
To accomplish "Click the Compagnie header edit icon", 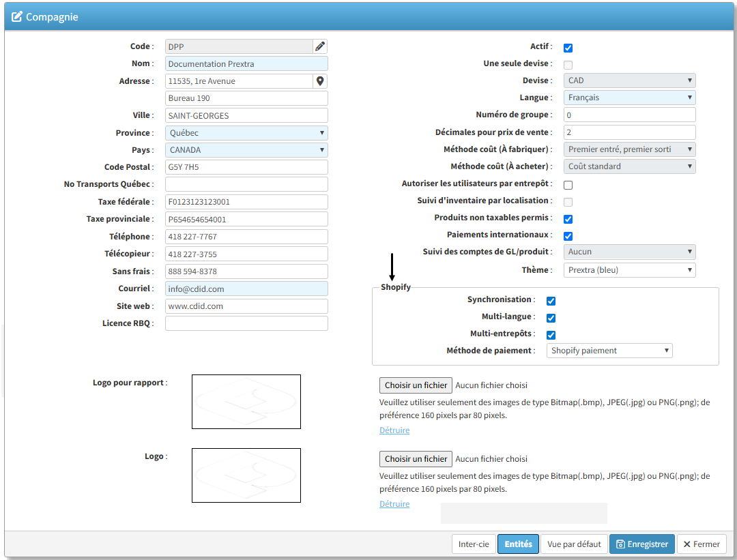I will (x=17, y=16).
